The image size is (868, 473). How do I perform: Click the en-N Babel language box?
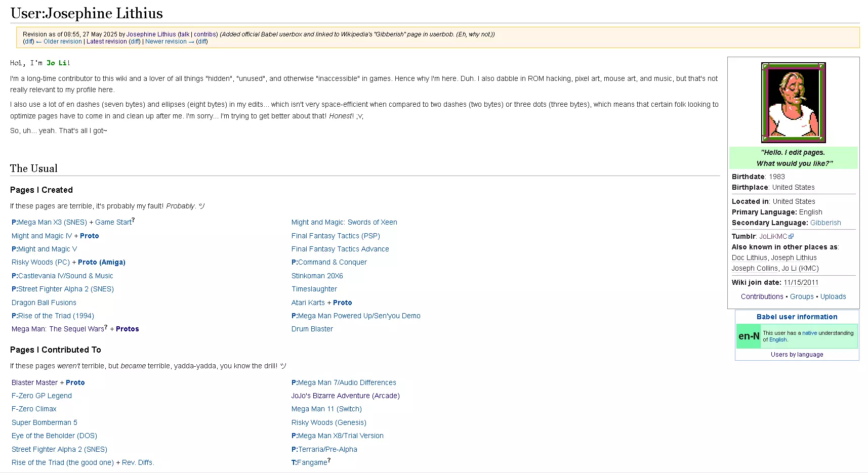click(749, 336)
